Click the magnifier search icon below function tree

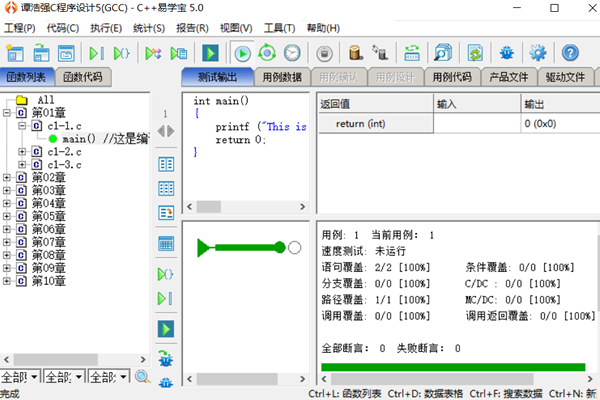142,377
